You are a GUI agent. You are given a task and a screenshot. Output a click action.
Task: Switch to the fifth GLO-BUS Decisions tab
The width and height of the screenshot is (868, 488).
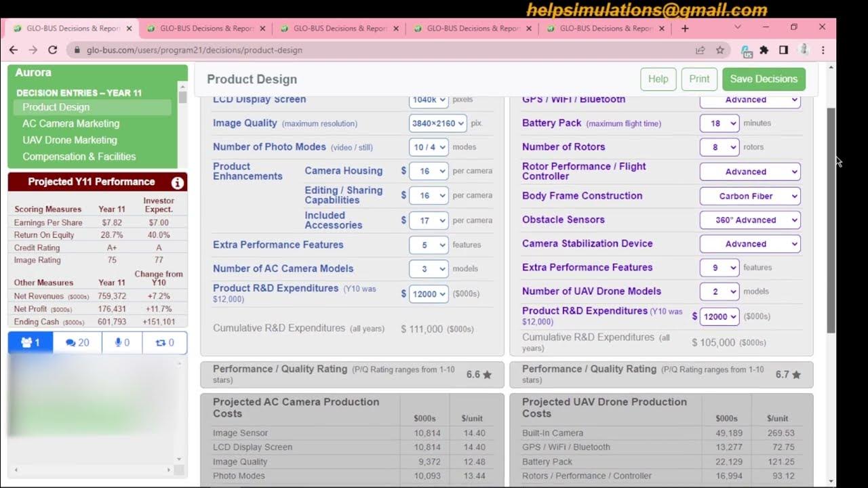coord(606,28)
